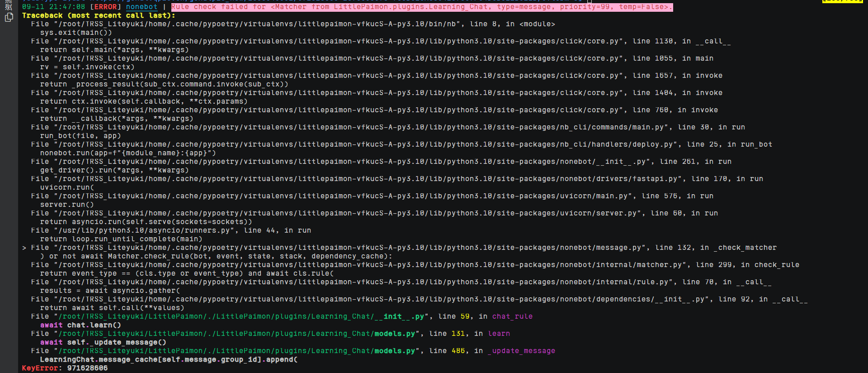Open nonebot/__init__.py path at line 261
Viewport: 868px width, 373px height.
point(352,162)
